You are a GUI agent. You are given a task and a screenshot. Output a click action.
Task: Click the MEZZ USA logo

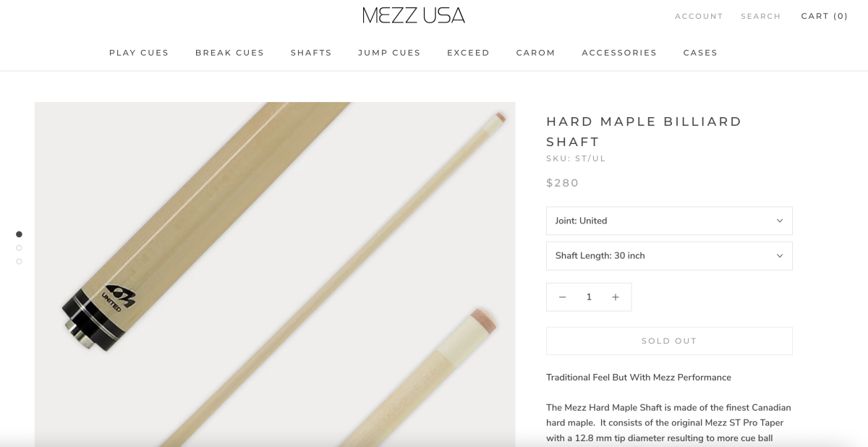click(414, 15)
